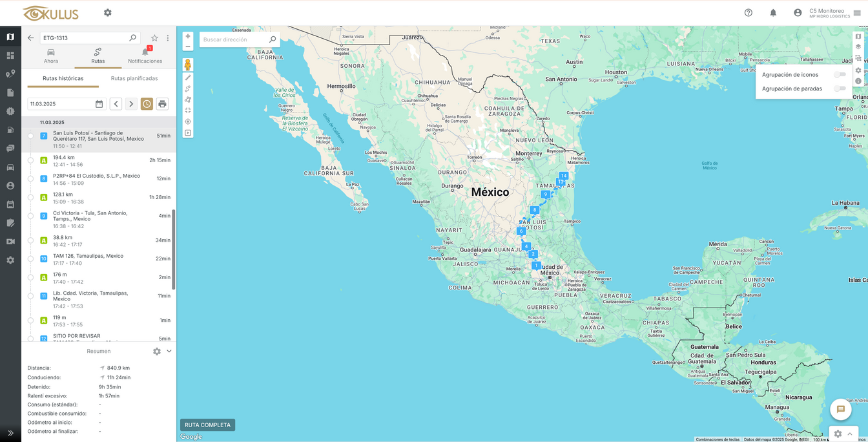Image resolution: width=868 pixels, height=442 pixels.
Task: Click the locate target tool on map
Action: pos(188,121)
